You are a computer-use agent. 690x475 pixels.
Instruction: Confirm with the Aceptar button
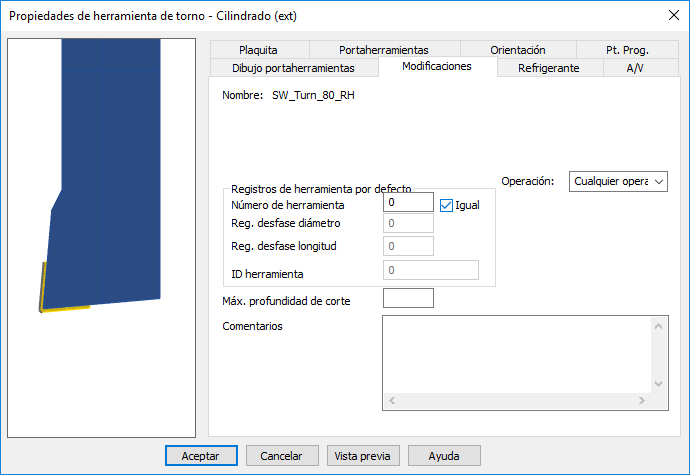(201, 456)
